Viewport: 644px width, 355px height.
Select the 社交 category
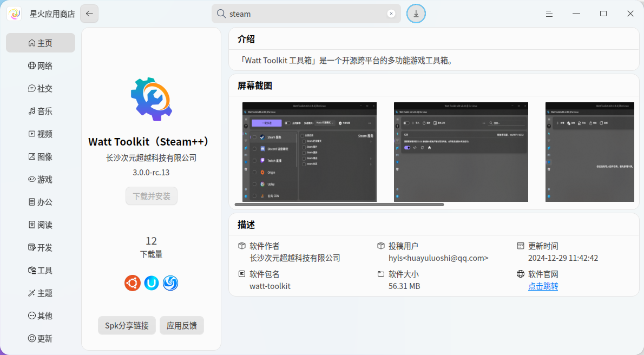pyautogui.click(x=40, y=88)
